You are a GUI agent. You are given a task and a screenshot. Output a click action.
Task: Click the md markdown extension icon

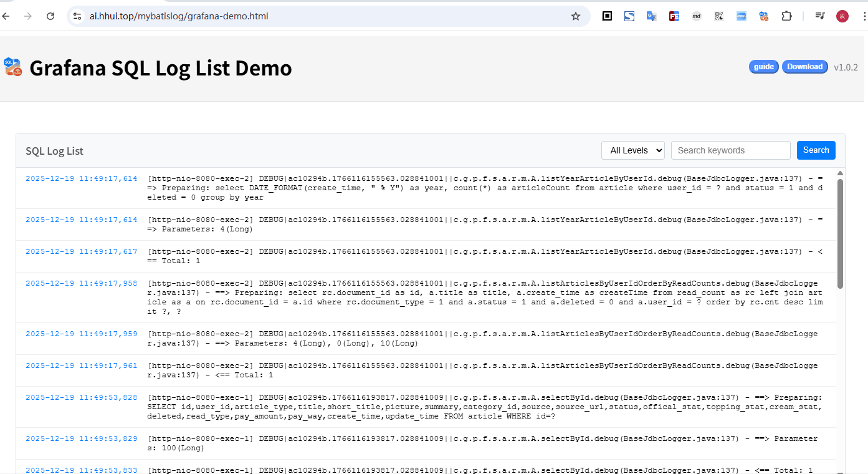tap(697, 16)
